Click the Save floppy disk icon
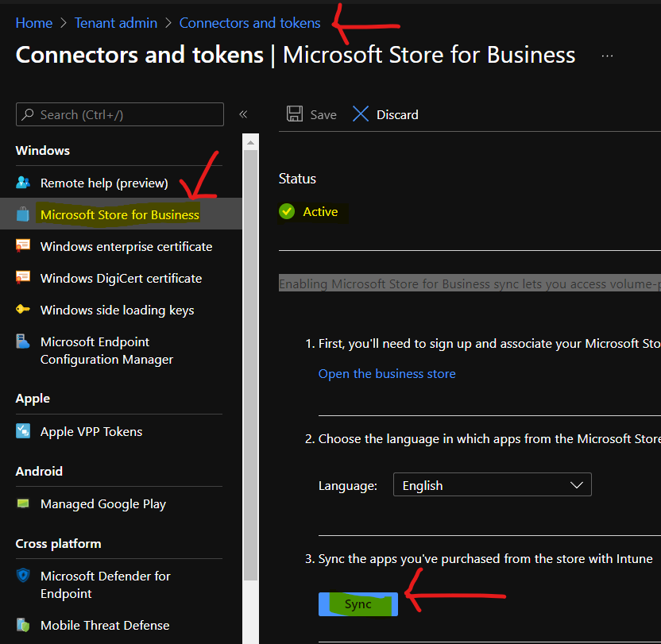Image resolution: width=661 pixels, height=644 pixels. click(295, 114)
